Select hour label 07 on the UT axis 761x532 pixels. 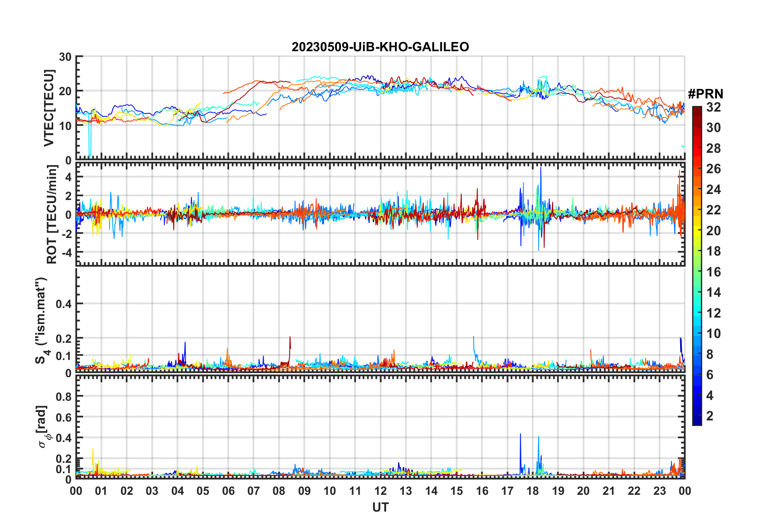(x=254, y=491)
